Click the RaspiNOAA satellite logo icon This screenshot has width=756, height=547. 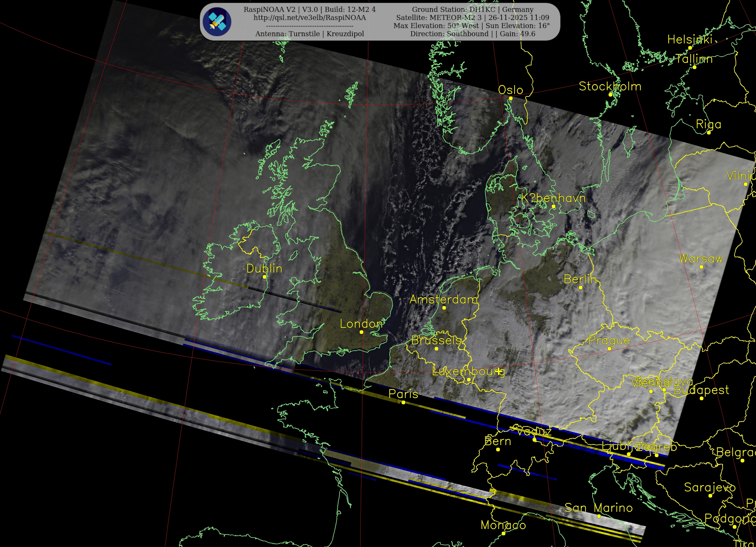(217, 22)
